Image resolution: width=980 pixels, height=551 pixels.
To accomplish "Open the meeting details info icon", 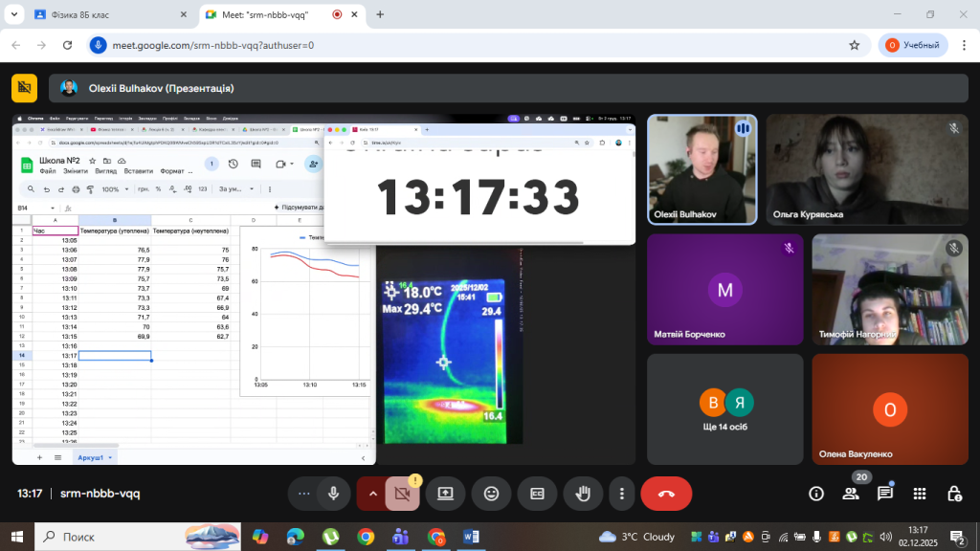I will coord(815,494).
